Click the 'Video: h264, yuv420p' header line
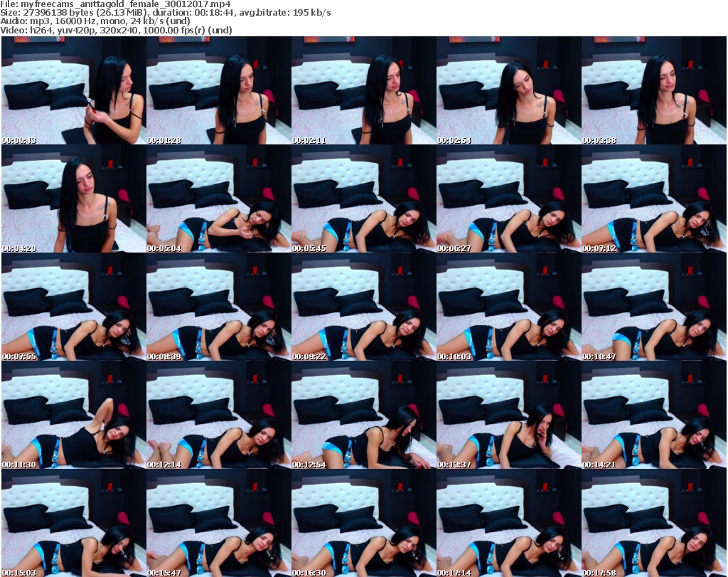728x577 pixels. 116,30
